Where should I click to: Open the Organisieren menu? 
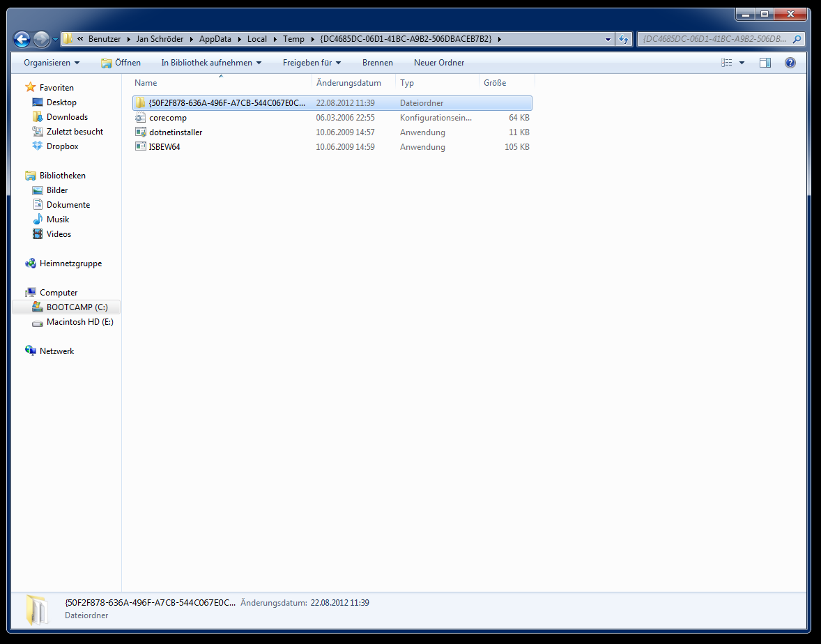(x=52, y=62)
